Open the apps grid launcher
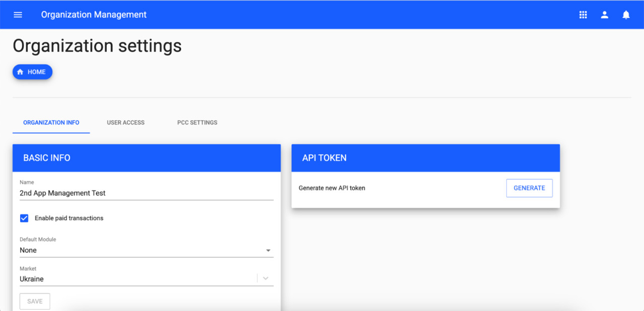The image size is (644, 311). coord(583,15)
